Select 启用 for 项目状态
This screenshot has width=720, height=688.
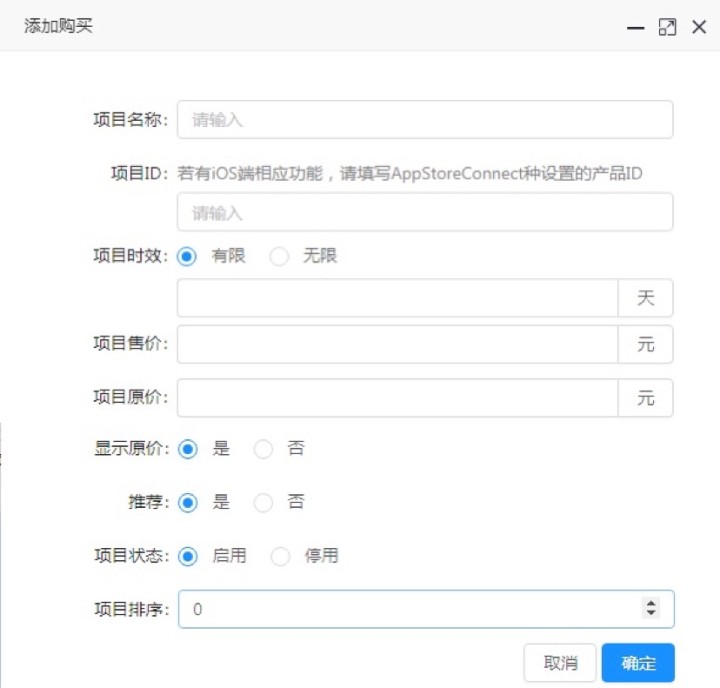(x=188, y=556)
